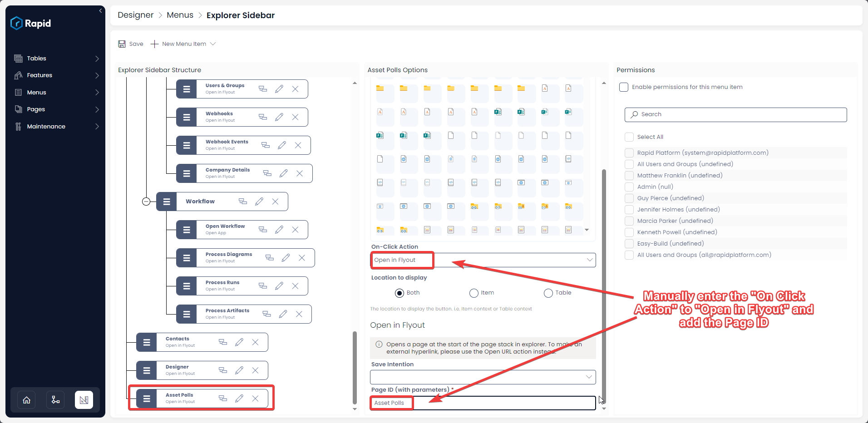Screen dimensions: 868x423
Task: Click the home icon in bottom toolbar
Action: (27, 400)
